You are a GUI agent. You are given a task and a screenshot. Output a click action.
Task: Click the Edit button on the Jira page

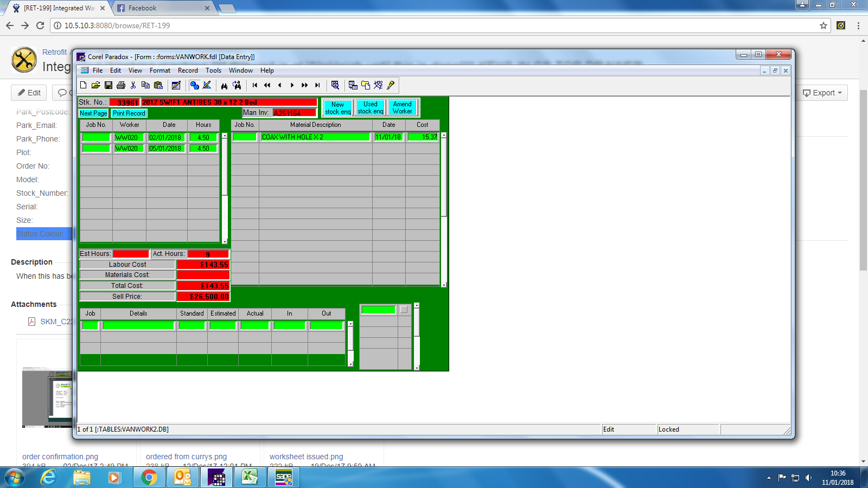[x=29, y=93]
